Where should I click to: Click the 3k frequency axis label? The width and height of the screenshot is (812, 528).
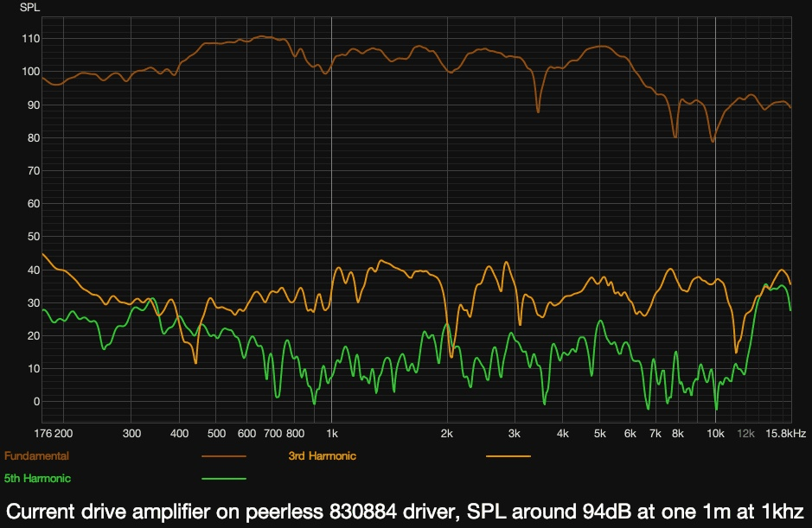pyautogui.click(x=515, y=434)
